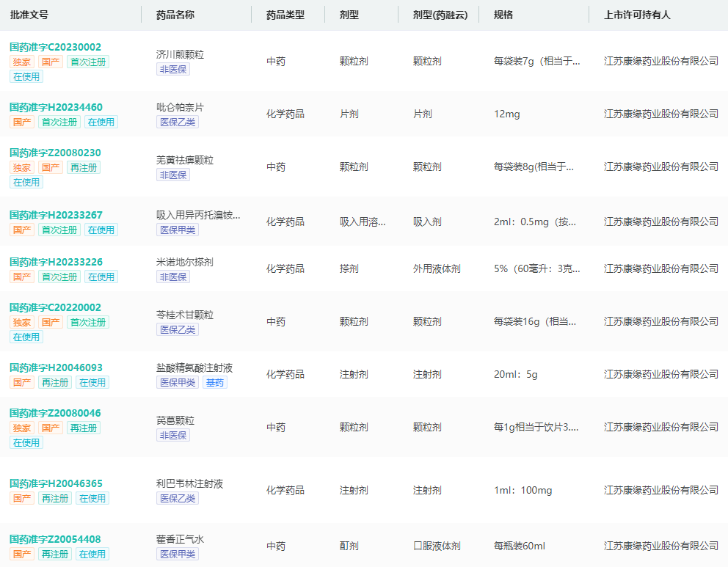
Task: Click 医保甲类 tag under 吸入用异丙托溴铵
Action: coord(178,230)
